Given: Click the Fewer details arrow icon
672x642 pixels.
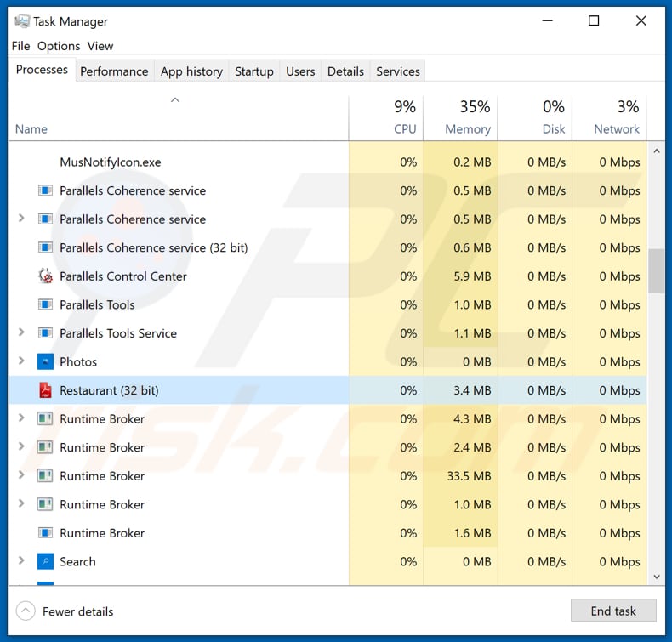Looking at the screenshot, I should click(26, 611).
